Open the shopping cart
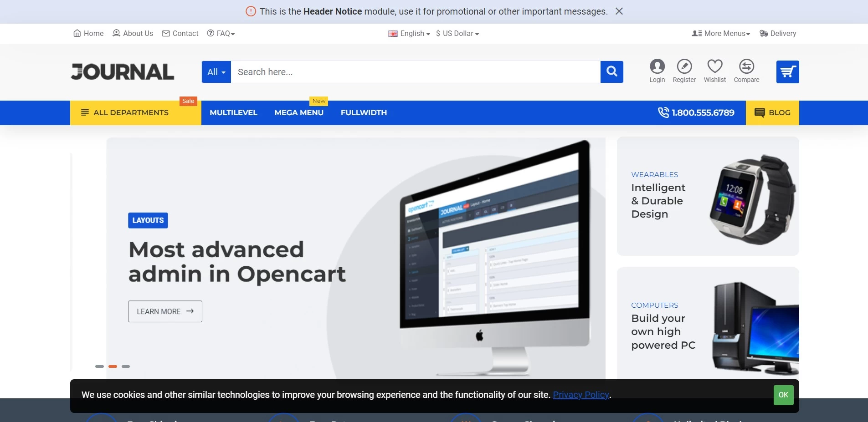This screenshot has height=422, width=868. coord(788,72)
